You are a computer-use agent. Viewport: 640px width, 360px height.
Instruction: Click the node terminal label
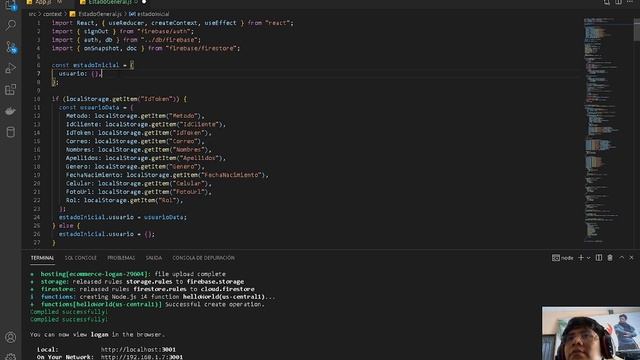[x=562, y=258]
